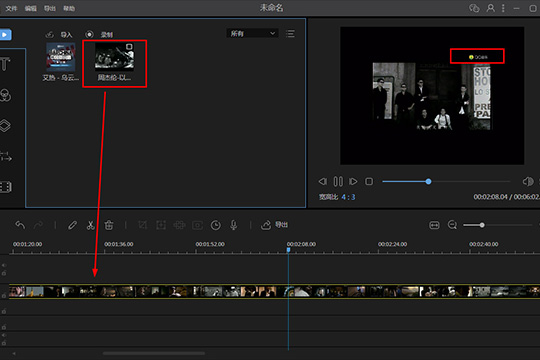The image size is (540, 360).
Task: Expand the 所有 media filter dropdown
Action: (x=252, y=33)
